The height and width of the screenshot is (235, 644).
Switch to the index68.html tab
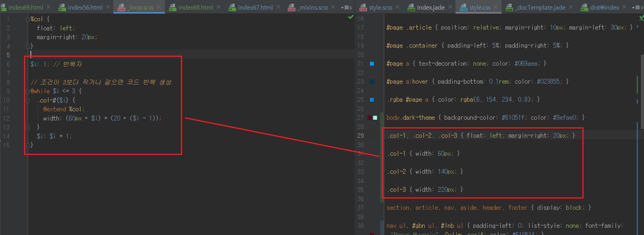click(x=195, y=8)
